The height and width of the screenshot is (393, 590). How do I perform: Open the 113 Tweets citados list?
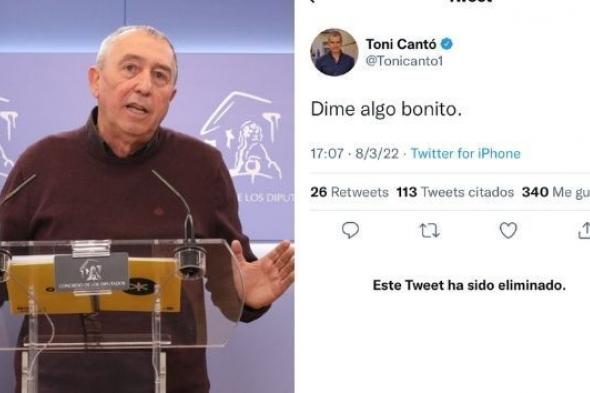(455, 192)
